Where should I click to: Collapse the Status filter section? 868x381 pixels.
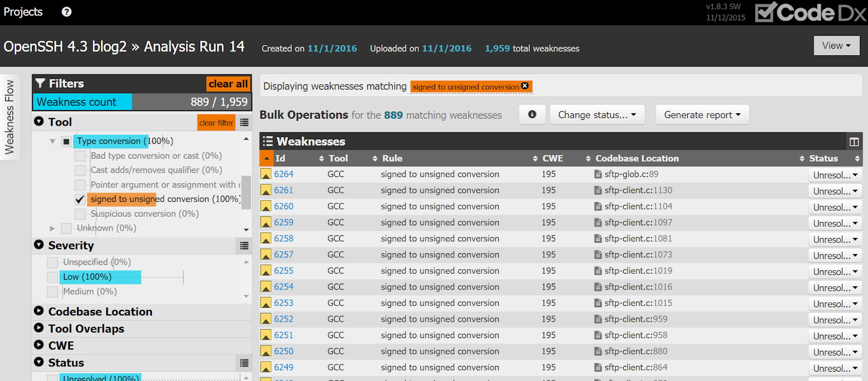39,362
